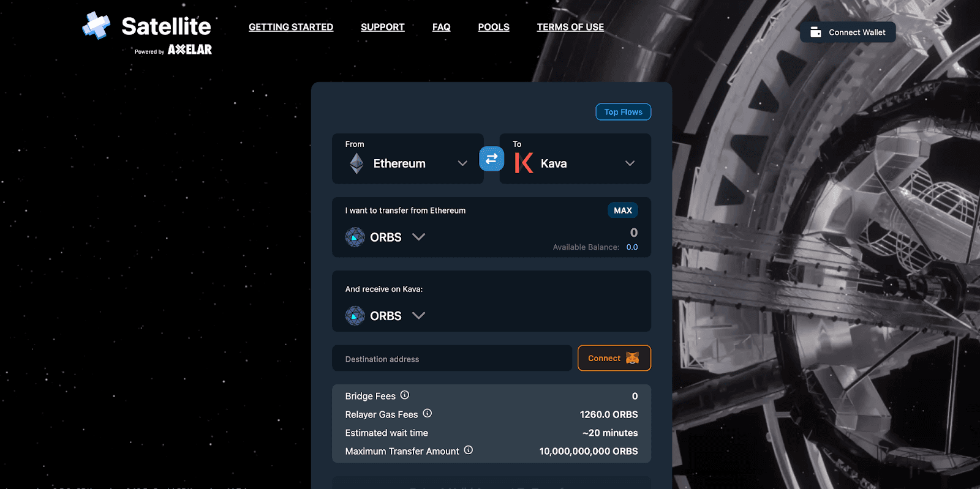Image resolution: width=980 pixels, height=489 pixels.
Task: Click the estimated wait time ~20 minutes
Action: (x=610, y=433)
